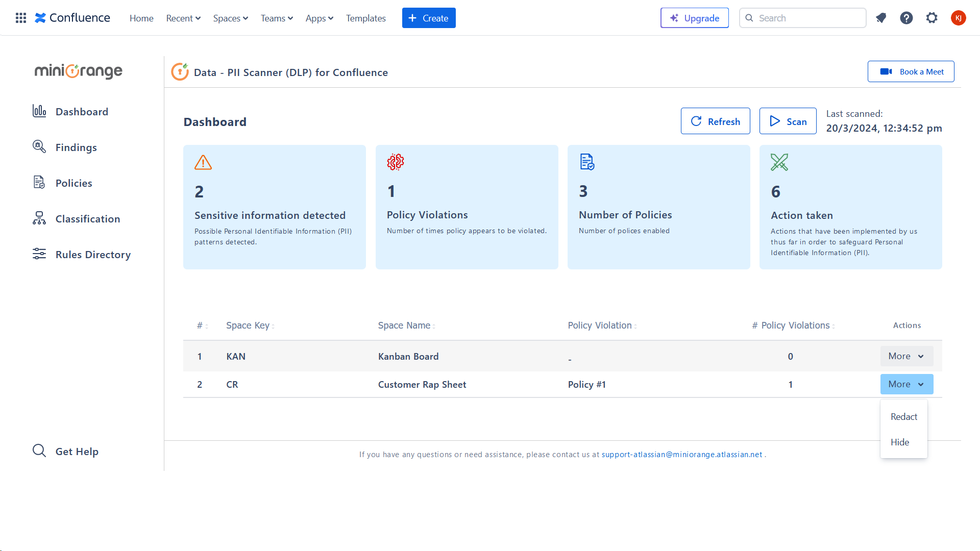Click the KJ user avatar
This screenshot has width=980, height=551.
(958, 18)
